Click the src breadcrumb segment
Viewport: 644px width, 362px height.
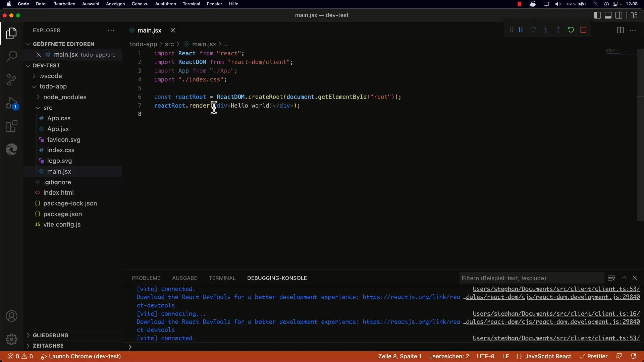tap(169, 44)
